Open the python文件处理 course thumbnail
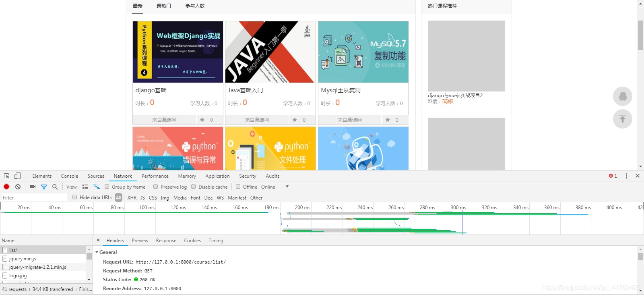The width and height of the screenshot is (644, 295). tap(270, 148)
